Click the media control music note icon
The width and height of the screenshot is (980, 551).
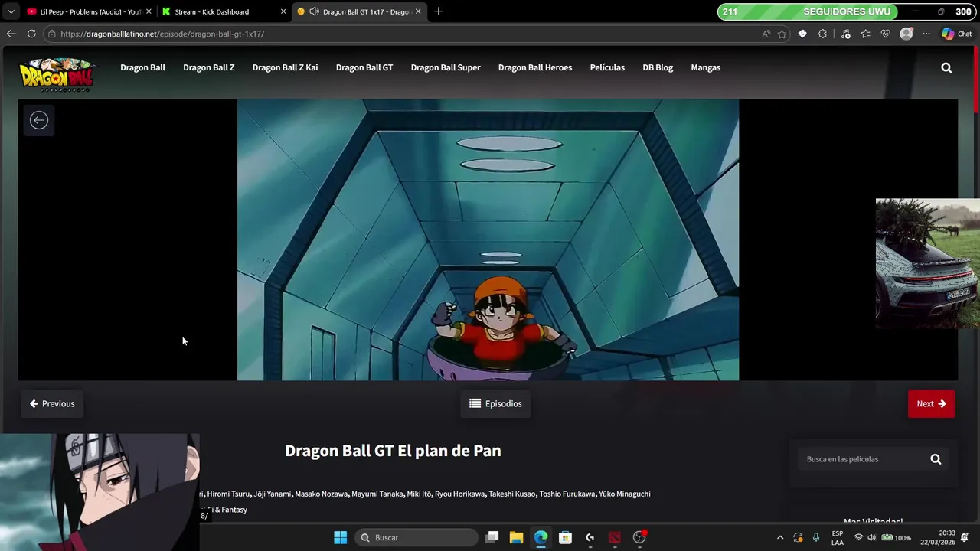[845, 34]
